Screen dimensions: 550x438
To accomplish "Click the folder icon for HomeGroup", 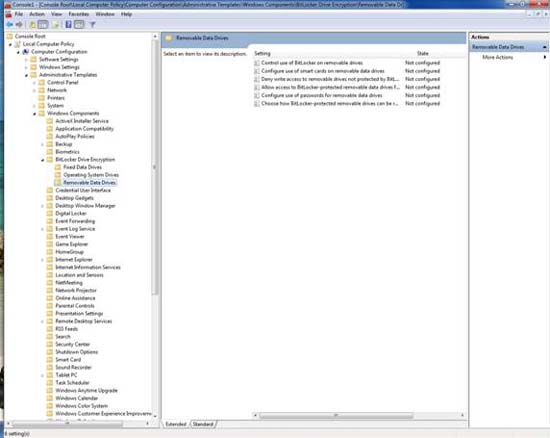I will pos(50,252).
